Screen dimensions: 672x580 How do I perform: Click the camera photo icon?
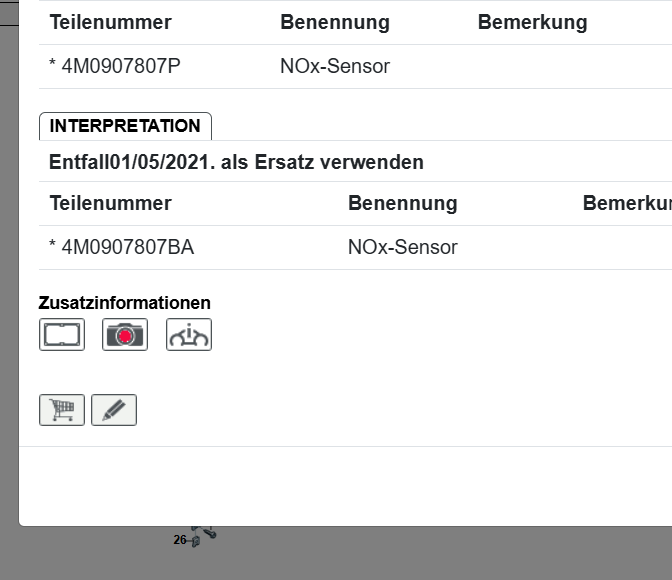pos(125,335)
